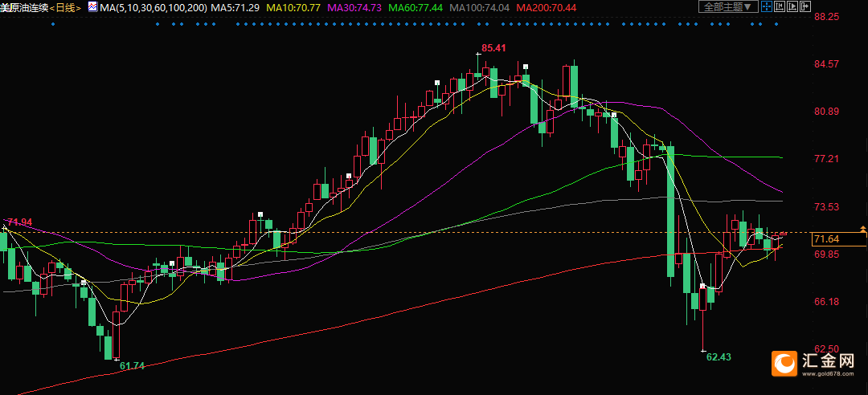Screen dimensions: 868x395
Task: Click the 62.50 axis price
Action: [x=827, y=349]
